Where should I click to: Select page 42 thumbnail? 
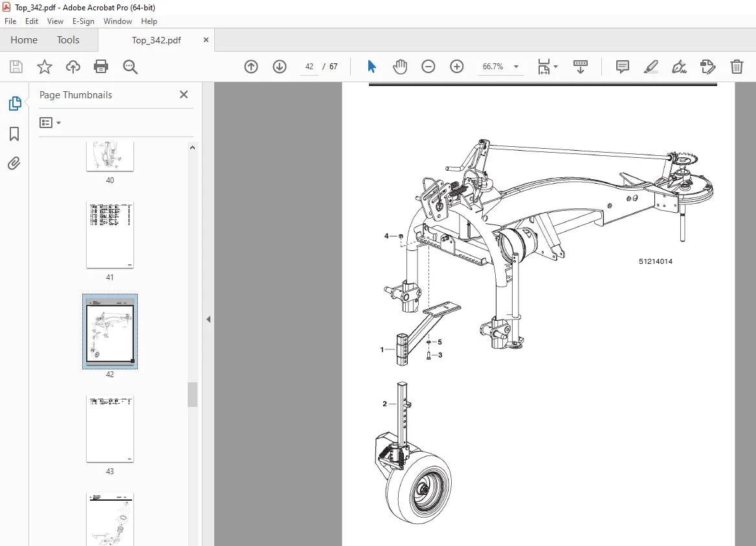click(110, 332)
